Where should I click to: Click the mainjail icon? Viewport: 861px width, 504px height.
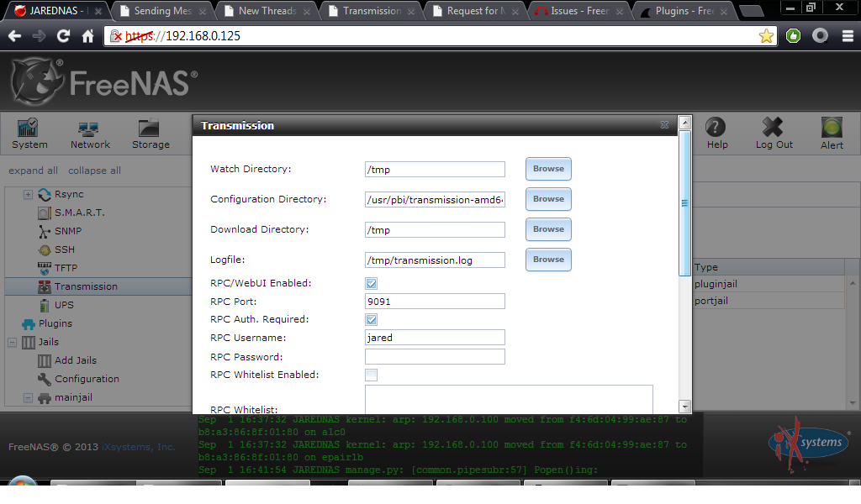coord(45,397)
